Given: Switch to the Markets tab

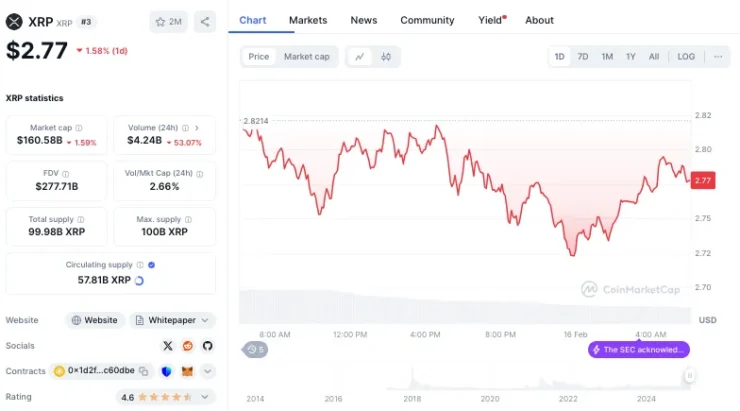Looking at the screenshot, I should pos(307,20).
